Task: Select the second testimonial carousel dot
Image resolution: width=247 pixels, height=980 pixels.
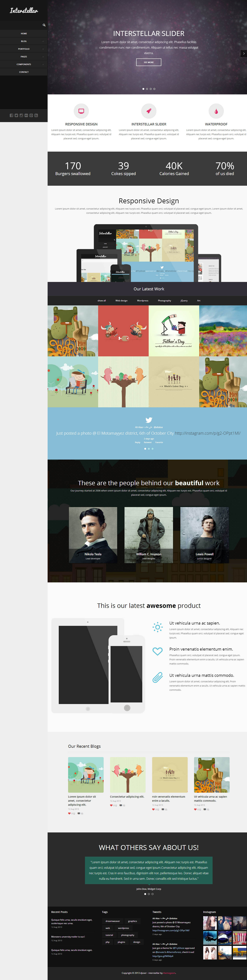Action: 149,894
